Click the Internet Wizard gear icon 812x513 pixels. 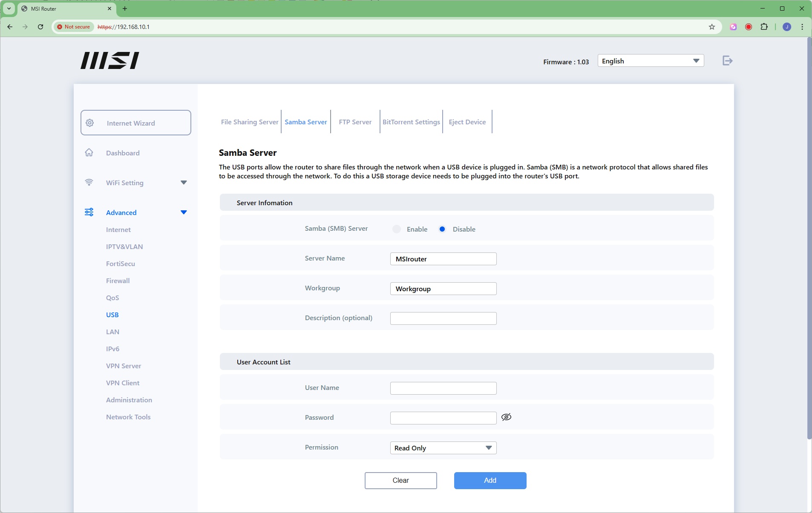(x=90, y=123)
